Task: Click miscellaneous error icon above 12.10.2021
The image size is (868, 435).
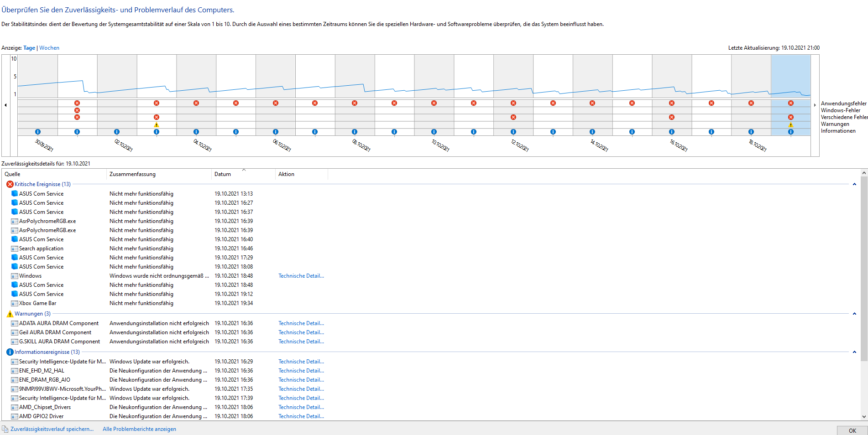Action: tap(513, 117)
